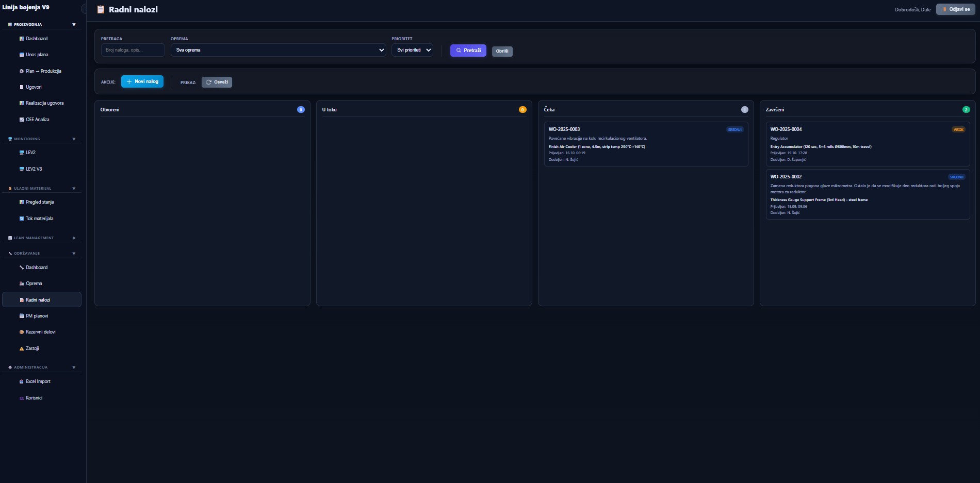
Task: Collapse the Ulazni materijal section
Action: 74,189
